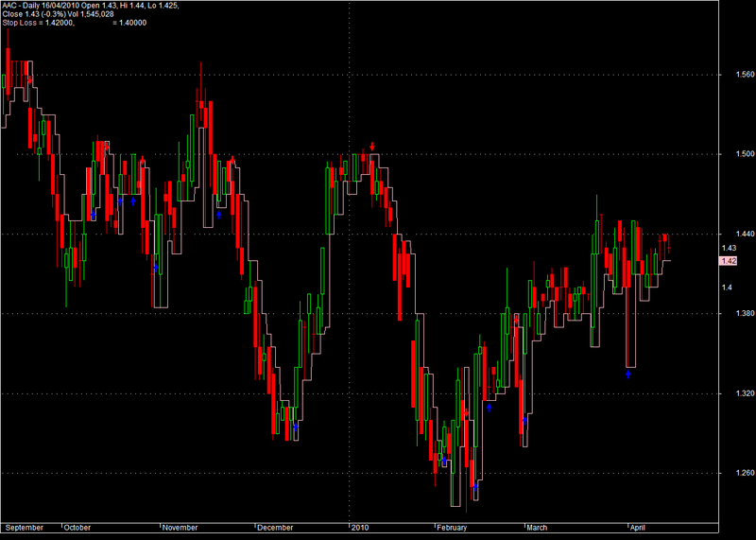
Task: Click the Stop Loss = 1.42000 readout
Action: coord(38,23)
